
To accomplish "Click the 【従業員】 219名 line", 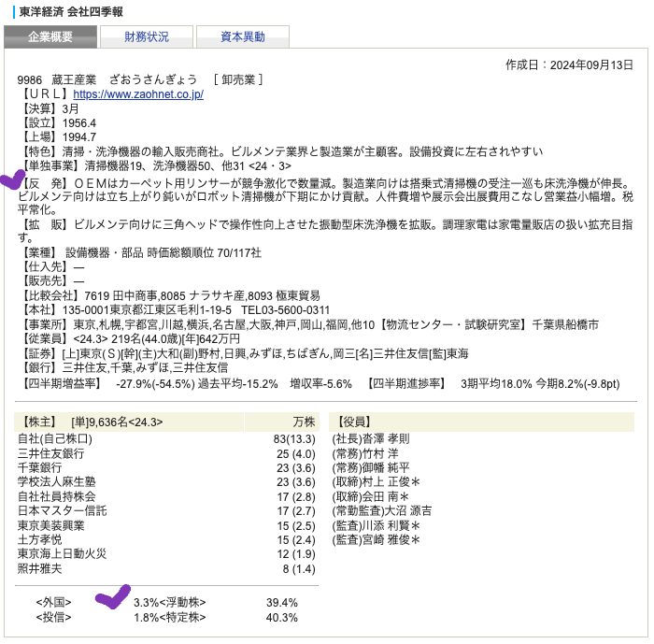I will (x=129, y=339).
